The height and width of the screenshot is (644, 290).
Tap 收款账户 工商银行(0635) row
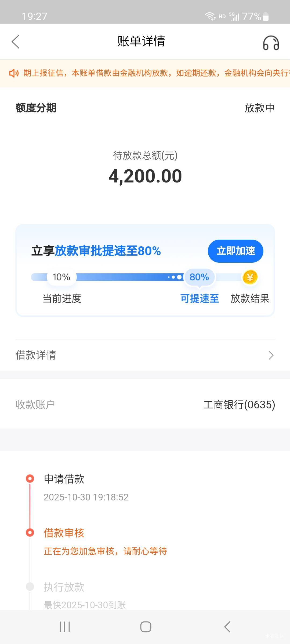click(x=145, y=404)
